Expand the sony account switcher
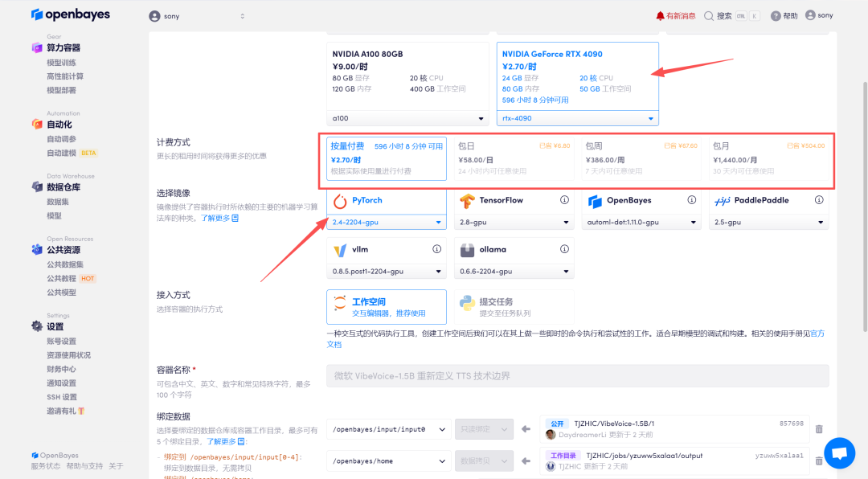Image resolution: width=868 pixels, height=479 pixels. pyautogui.click(x=197, y=16)
